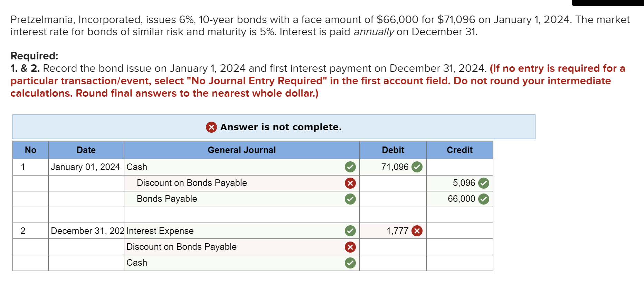Click the green check on the Cash credit row
Viewport: 644px width, 302px height.
[350, 263]
